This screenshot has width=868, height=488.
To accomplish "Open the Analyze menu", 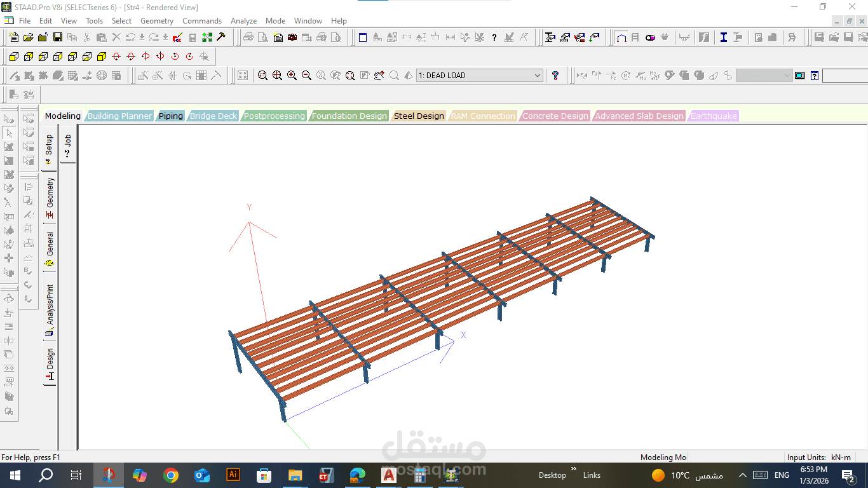I will click(243, 21).
